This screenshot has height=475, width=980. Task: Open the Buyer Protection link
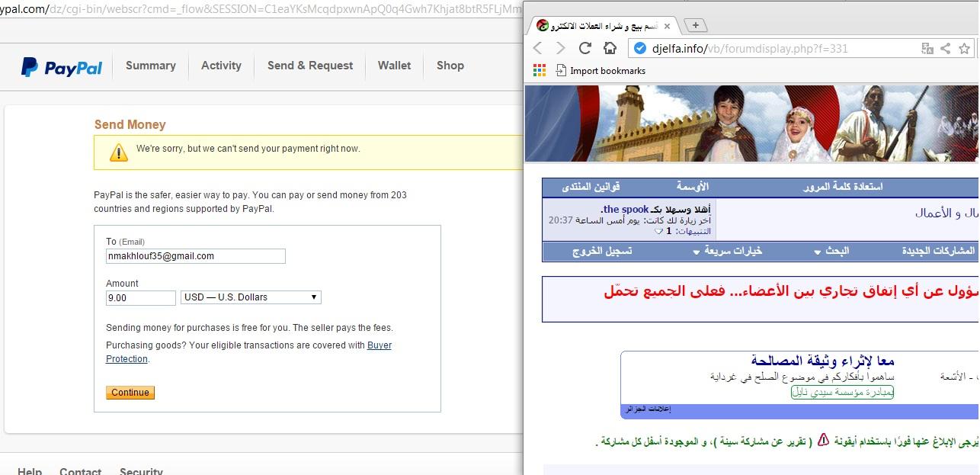(x=379, y=345)
